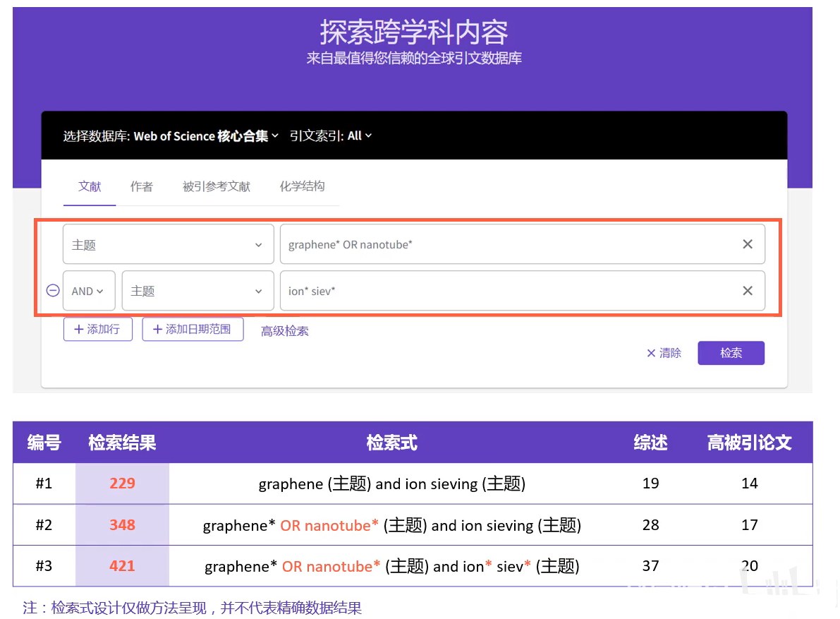Clear the ion* siev* search field
Screen dimensions: 840x619
(747, 290)
